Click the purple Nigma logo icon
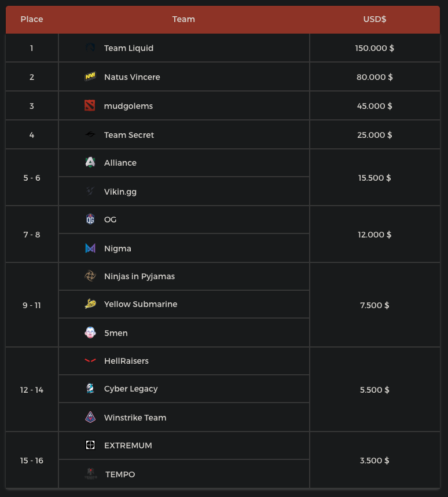Viewport: 448px width, 497px height. click(x=90, y=248)
